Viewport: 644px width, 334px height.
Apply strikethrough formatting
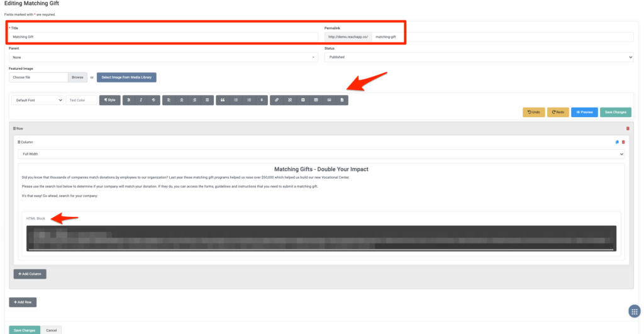pyautogui.click(x=153, y=100)
